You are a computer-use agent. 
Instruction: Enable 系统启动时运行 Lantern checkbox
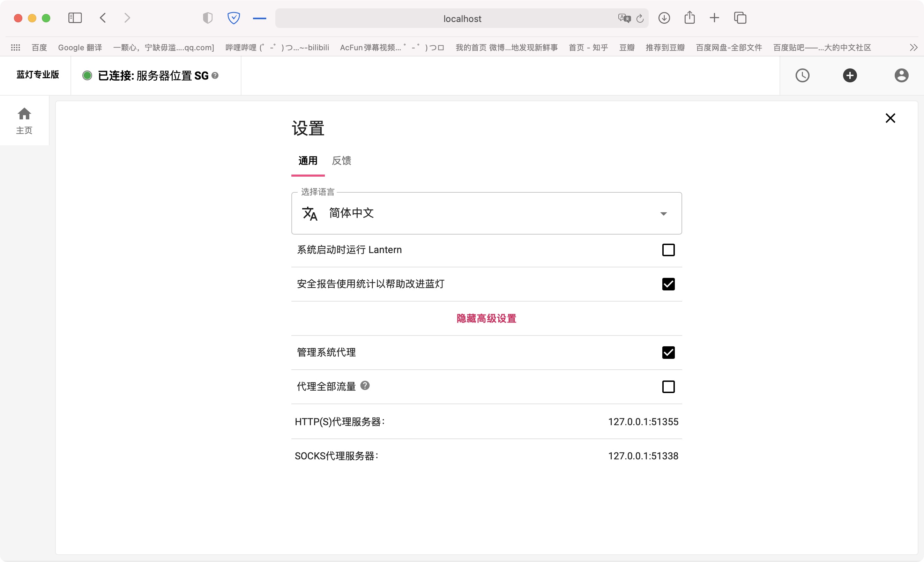[x=668, y=250]
